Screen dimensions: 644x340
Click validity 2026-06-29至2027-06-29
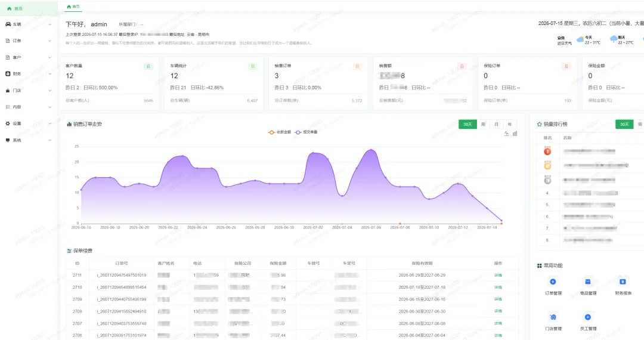pyautogui.click(x=422, y=275)
